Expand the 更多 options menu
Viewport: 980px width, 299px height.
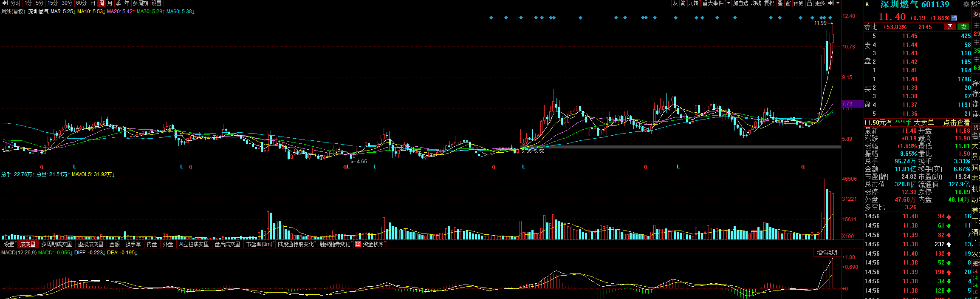click(820, 3)
